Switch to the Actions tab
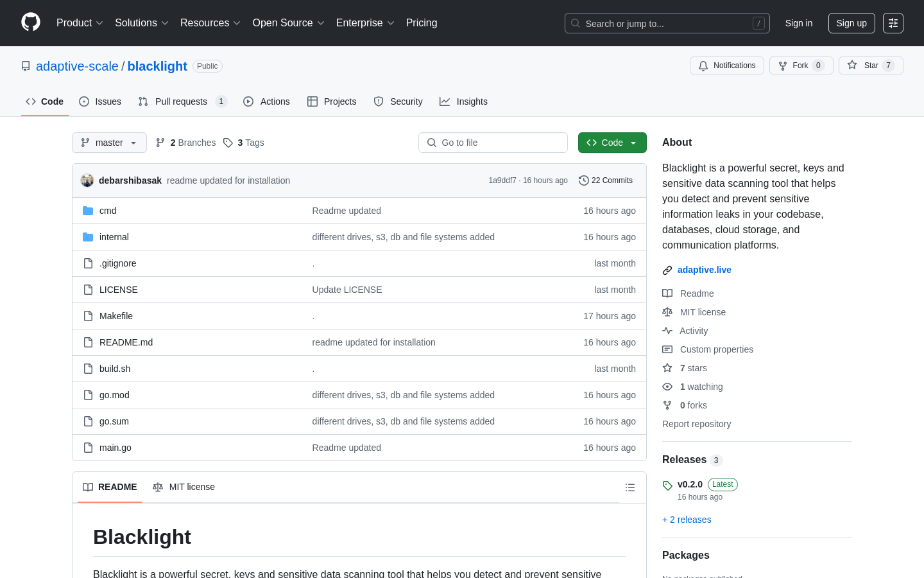The height and width of the screenshot is (578, 924). point(266,101)
